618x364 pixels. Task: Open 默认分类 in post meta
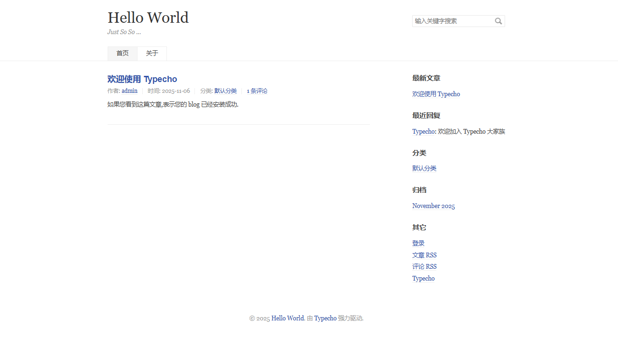point(225,91)
